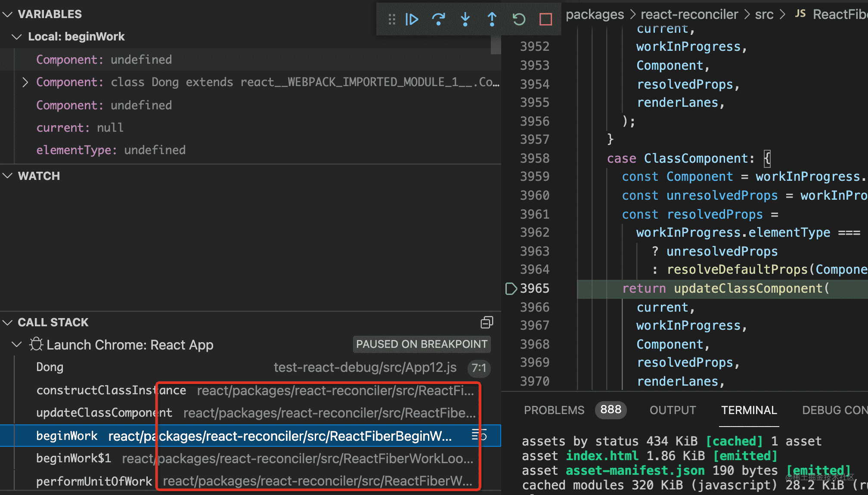Click restart frame icon on beginWork row
This screenshot has height=495, width=868.
tap(479, 435)
